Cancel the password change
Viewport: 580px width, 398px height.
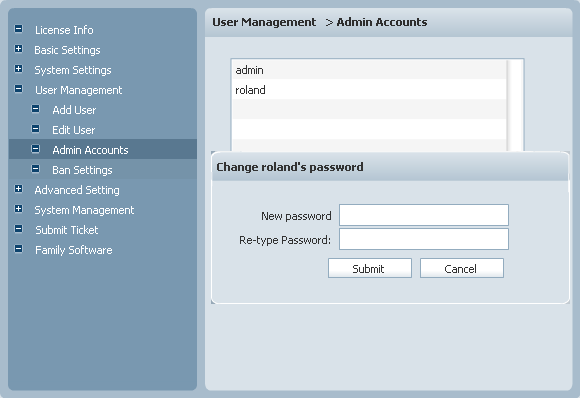(x=462, y=268)
